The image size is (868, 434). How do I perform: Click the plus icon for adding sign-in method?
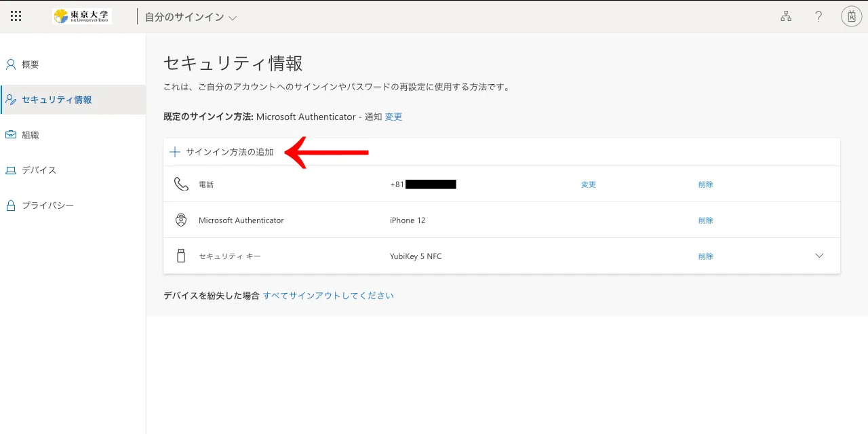175,152
